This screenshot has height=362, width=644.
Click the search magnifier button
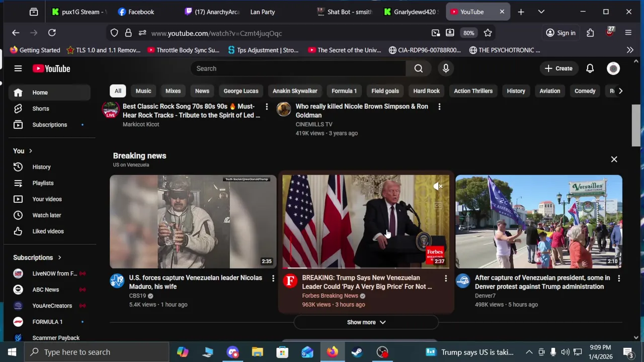click(x=419, y=68)
